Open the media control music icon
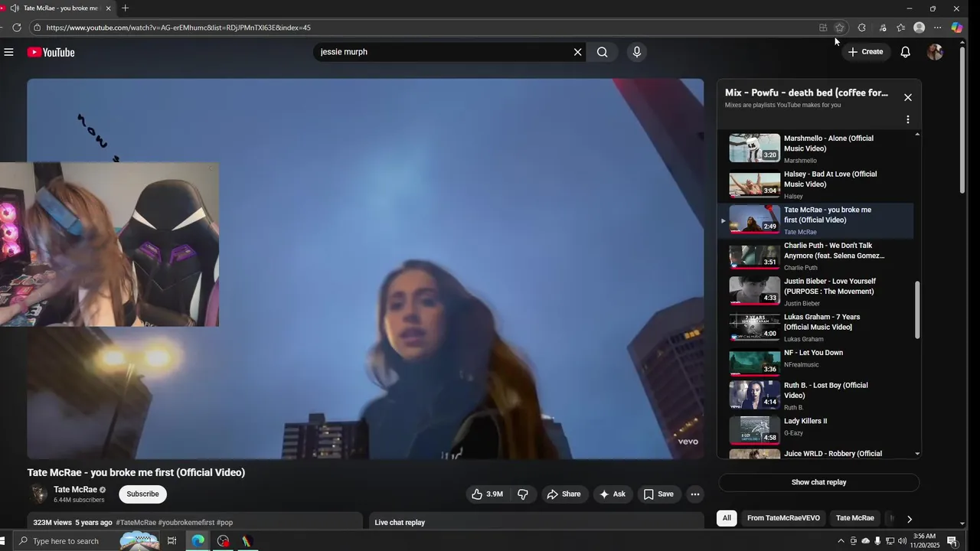Screen dimensions: 980x551 click(x=882, y=28)
